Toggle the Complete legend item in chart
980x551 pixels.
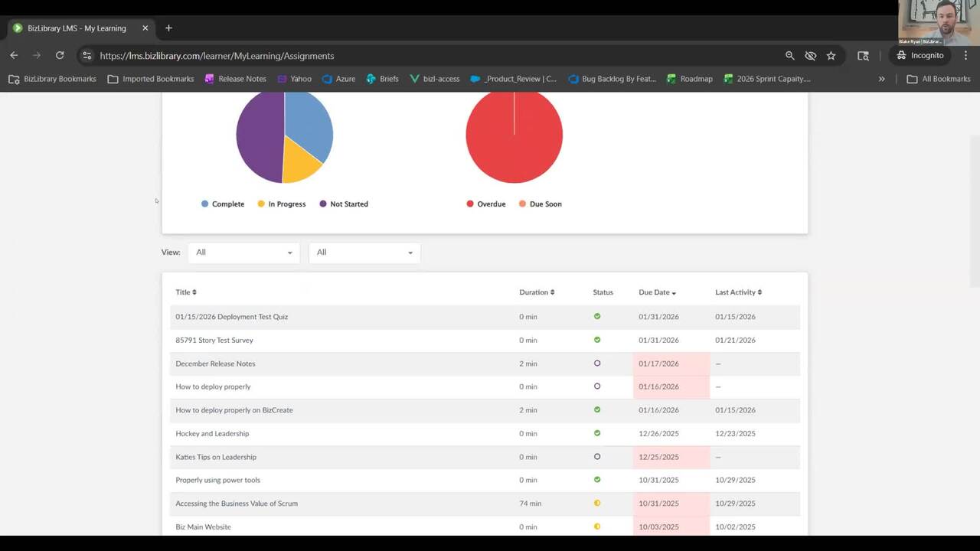point(222,204)
